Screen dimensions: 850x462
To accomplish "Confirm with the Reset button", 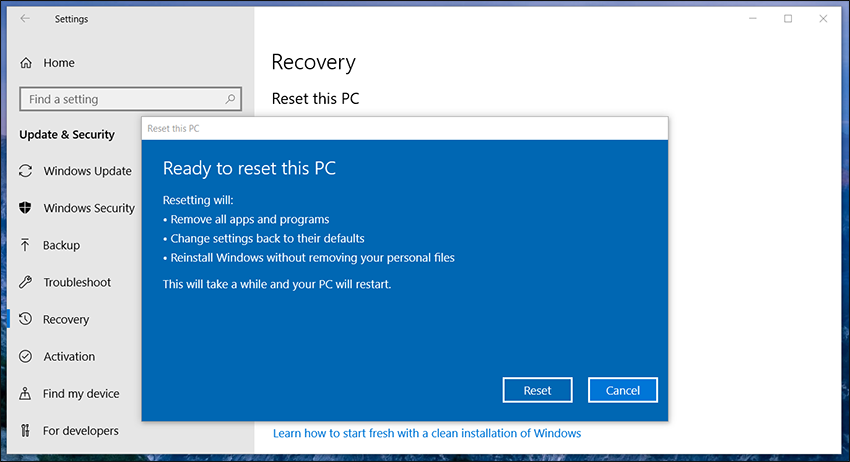I will coord(537,390).
